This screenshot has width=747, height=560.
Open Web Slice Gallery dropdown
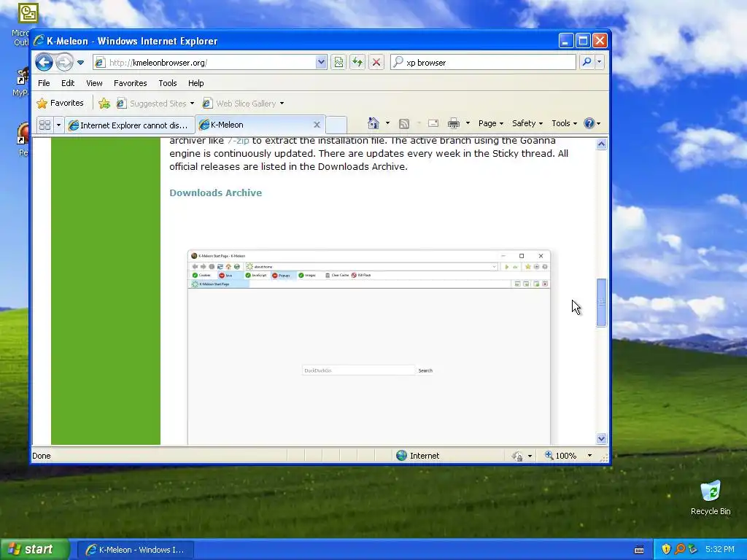pyautogui.click(x=243, y=104)
